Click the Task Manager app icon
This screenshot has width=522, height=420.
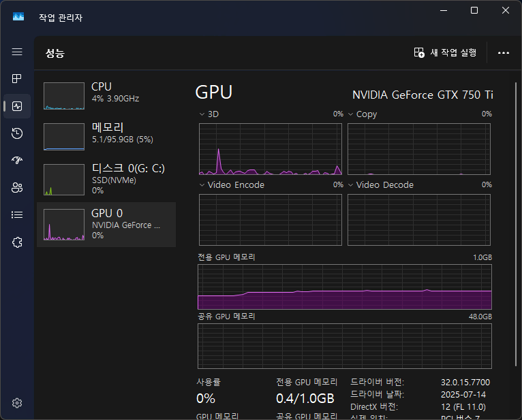click(18, 17)
